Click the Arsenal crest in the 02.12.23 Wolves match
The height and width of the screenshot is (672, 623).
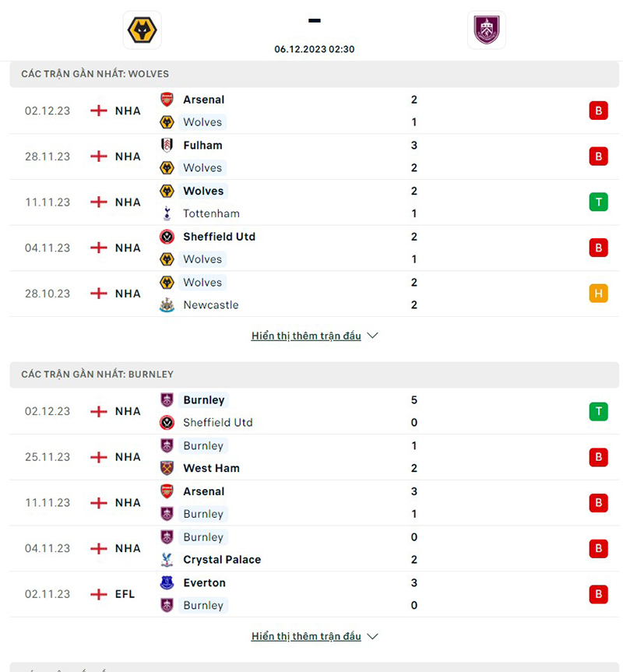167,100
